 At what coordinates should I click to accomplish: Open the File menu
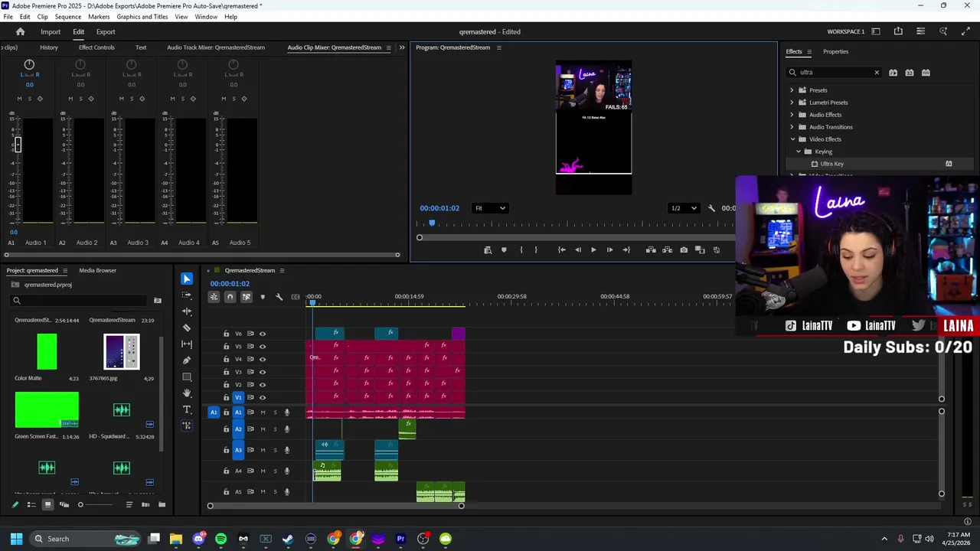(x=8, y=17)
